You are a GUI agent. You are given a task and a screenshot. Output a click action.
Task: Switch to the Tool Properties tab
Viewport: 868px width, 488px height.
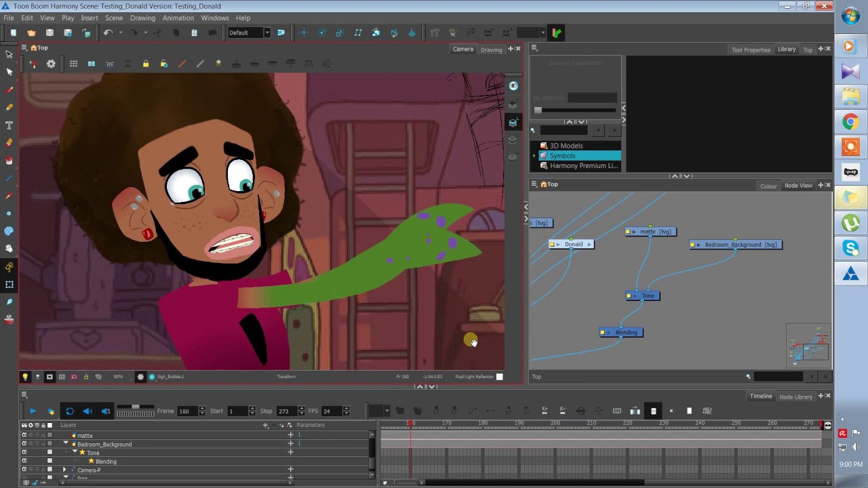pos(751,49)
